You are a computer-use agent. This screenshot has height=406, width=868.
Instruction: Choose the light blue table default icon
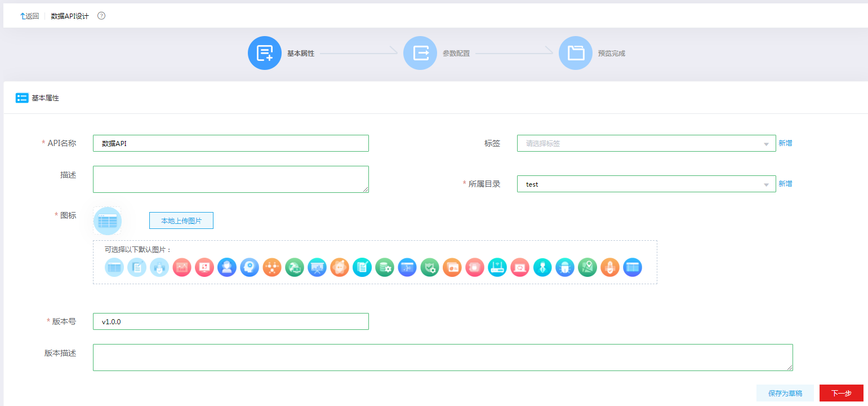pos(114,267)
